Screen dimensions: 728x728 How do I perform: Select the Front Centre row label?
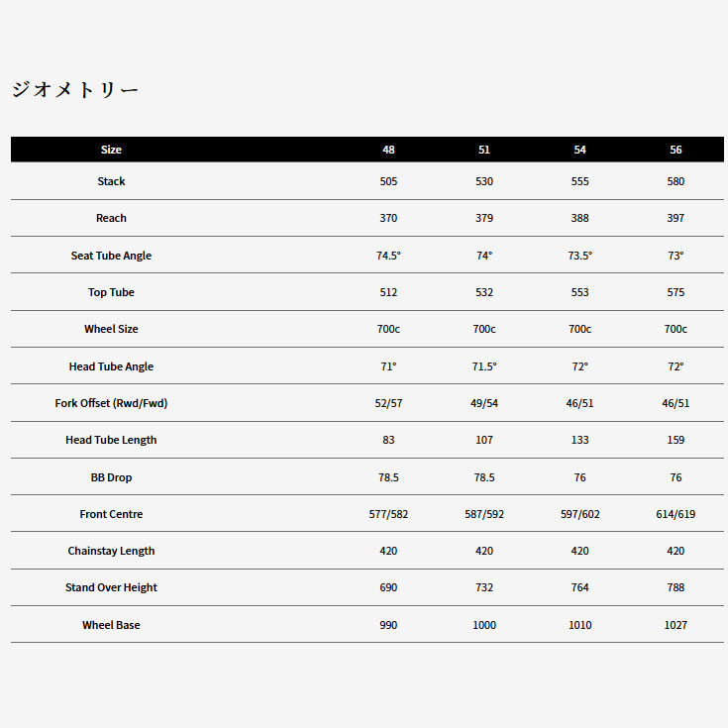(111, 514)
